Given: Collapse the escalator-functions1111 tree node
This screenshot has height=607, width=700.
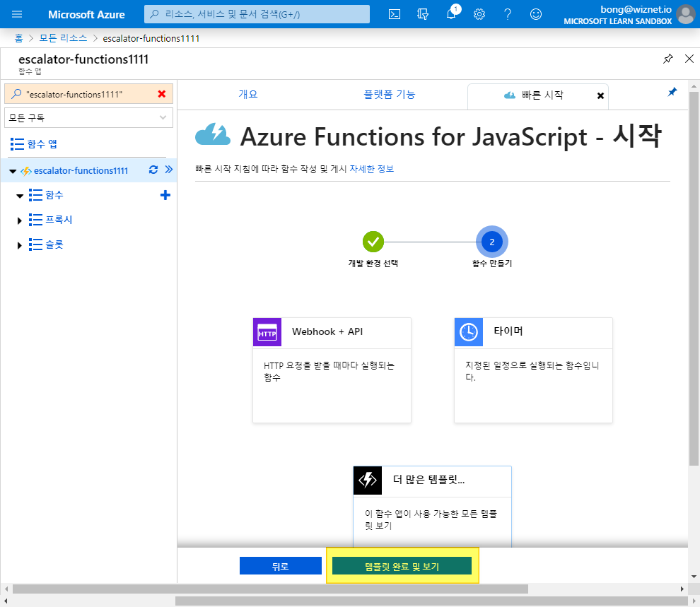Looking at the screenshot, I should coord(13,171).
